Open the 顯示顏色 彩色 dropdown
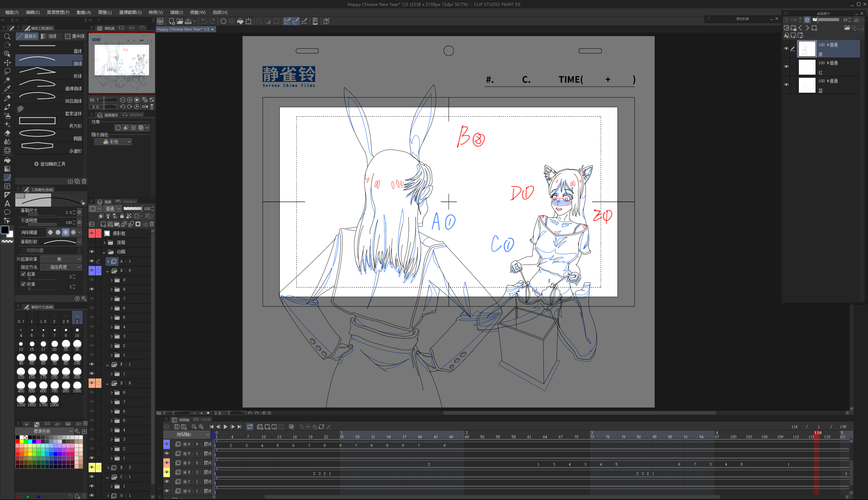868x500 pixels. point(113,142)
